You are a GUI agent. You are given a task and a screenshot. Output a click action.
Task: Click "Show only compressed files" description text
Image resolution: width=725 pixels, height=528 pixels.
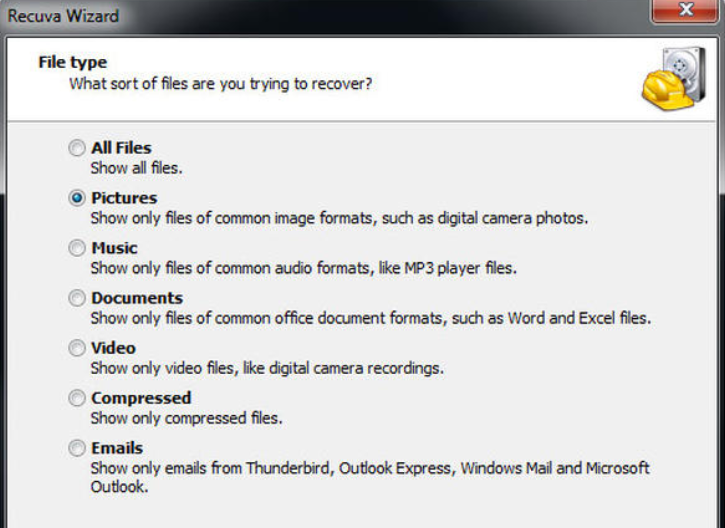tap(186, 418)
